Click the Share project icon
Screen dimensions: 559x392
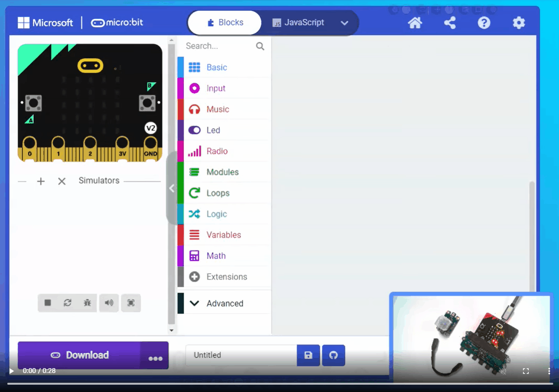(x=450, y=23)
